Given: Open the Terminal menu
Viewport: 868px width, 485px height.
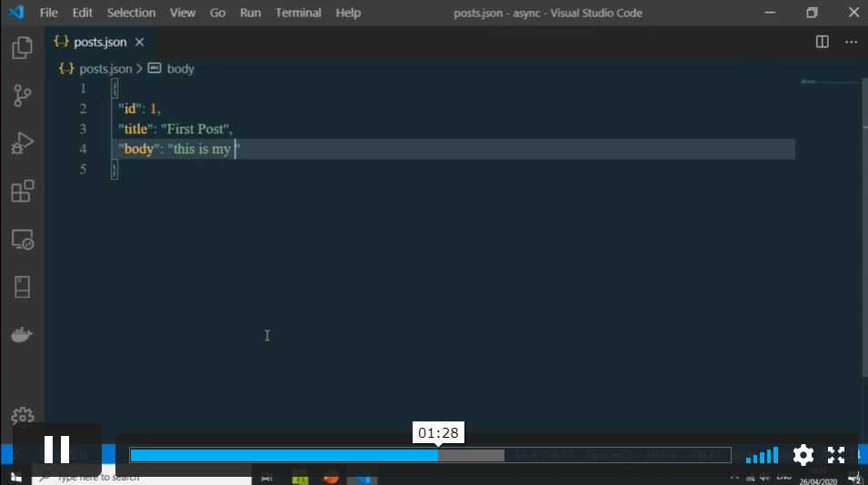Looking at the screenshot, I should tap(298, 13).
